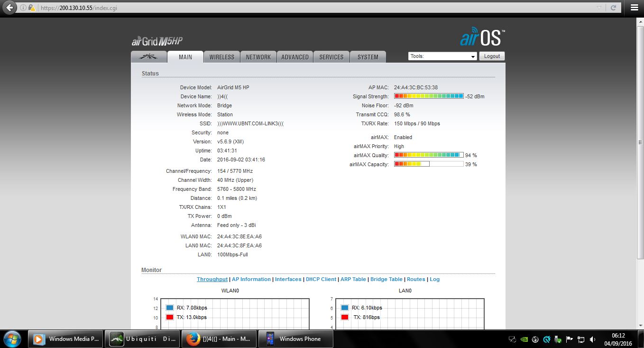Screen dimensions: 644x348
Task: Click the airOS logo
Action: pos(482,37)
